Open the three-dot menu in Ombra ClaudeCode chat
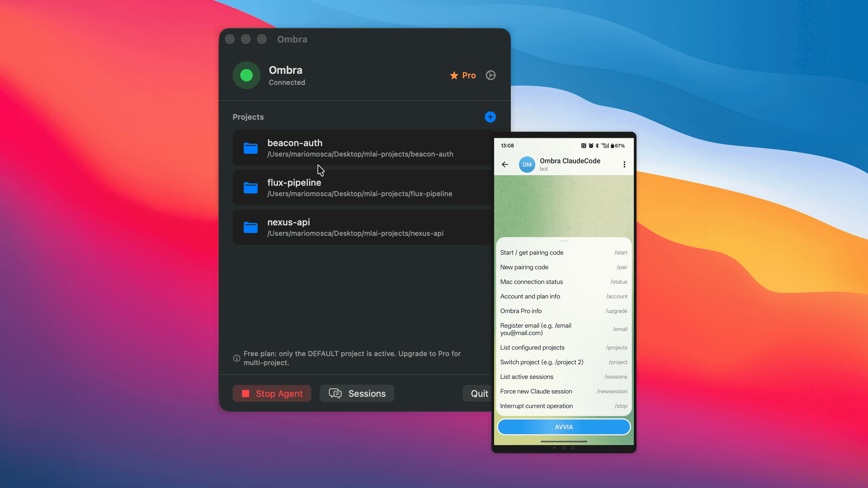 click(624, 164)
